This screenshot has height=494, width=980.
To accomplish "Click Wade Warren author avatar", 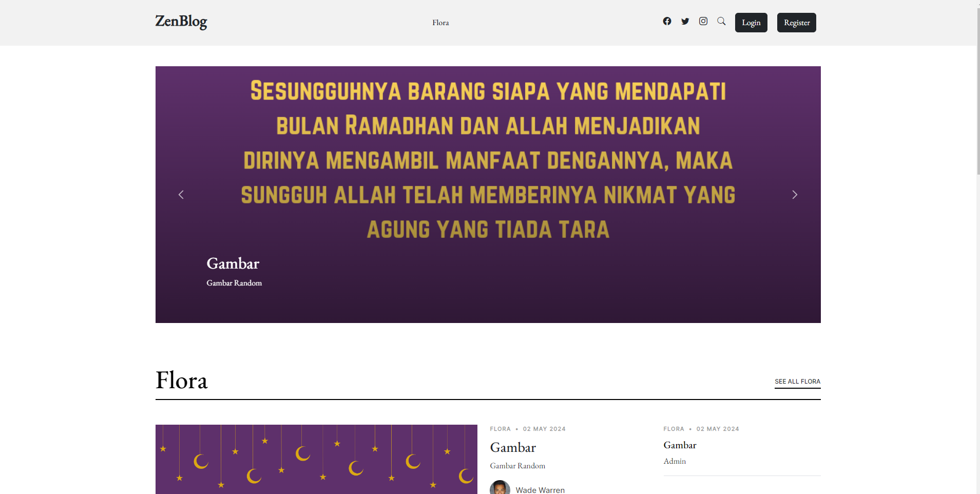I will (x=500, y=488).
